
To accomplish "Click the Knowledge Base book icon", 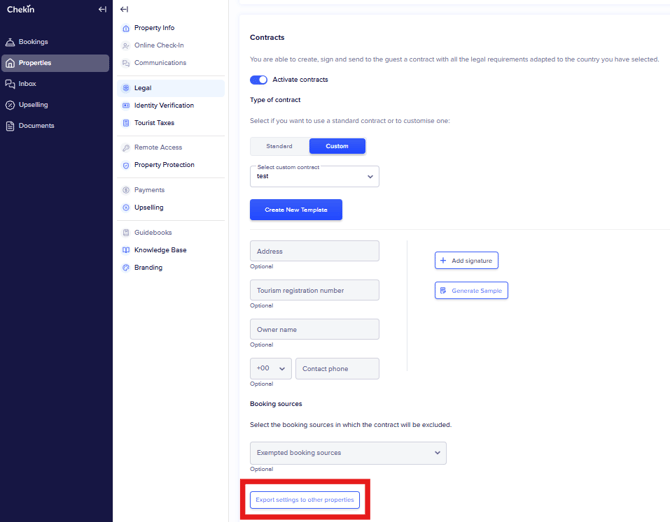I will coord(126,250).
